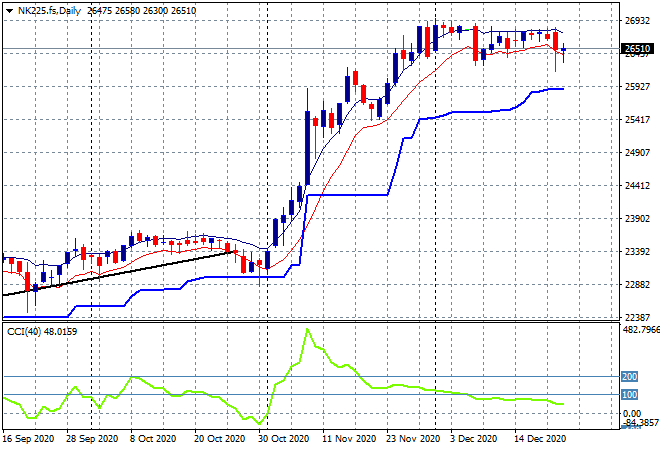Click the 11 Nov 2020 date label
The image size is (660, 450).
click(349, 439)
